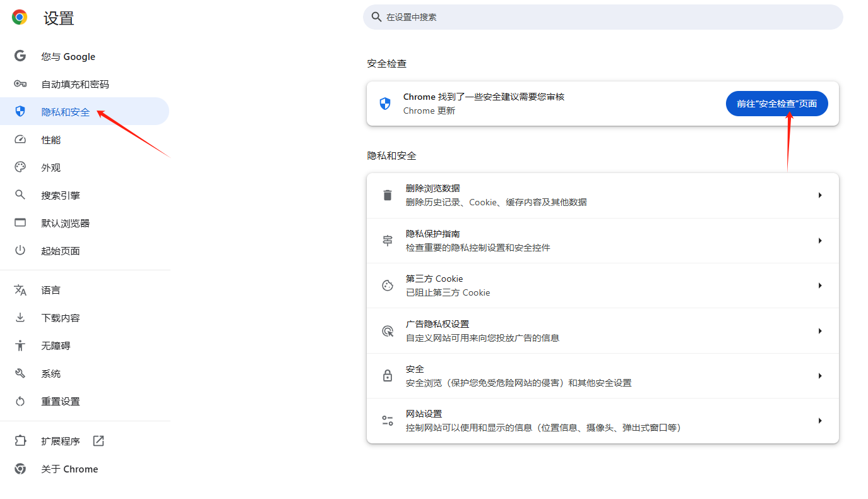
Task: Focus the 在设置中搜索 search field
Action: (x=603, y=17)
